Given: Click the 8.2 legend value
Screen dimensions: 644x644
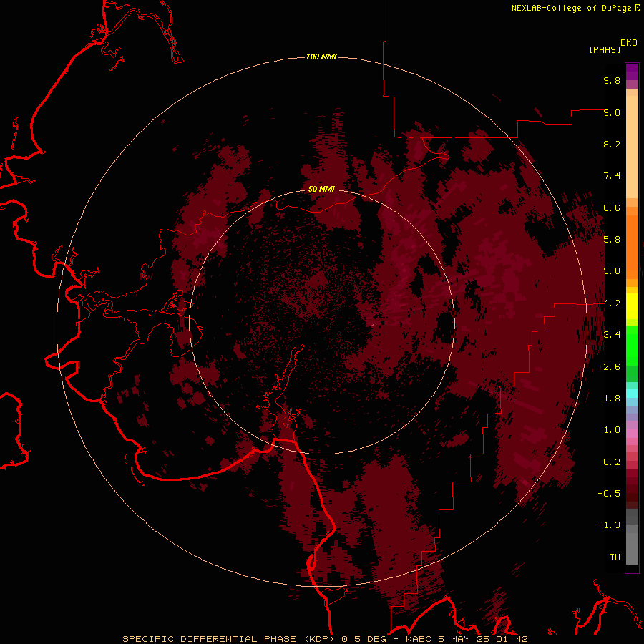Looking at the screenshot, I should 612,144.
